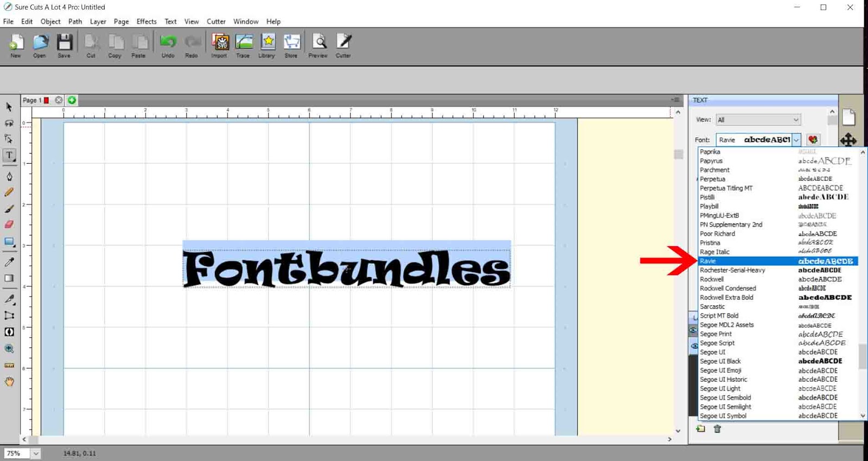Open a file using the Open icon
This screenshot has height=461, width=868.
[x=40, y=45]
